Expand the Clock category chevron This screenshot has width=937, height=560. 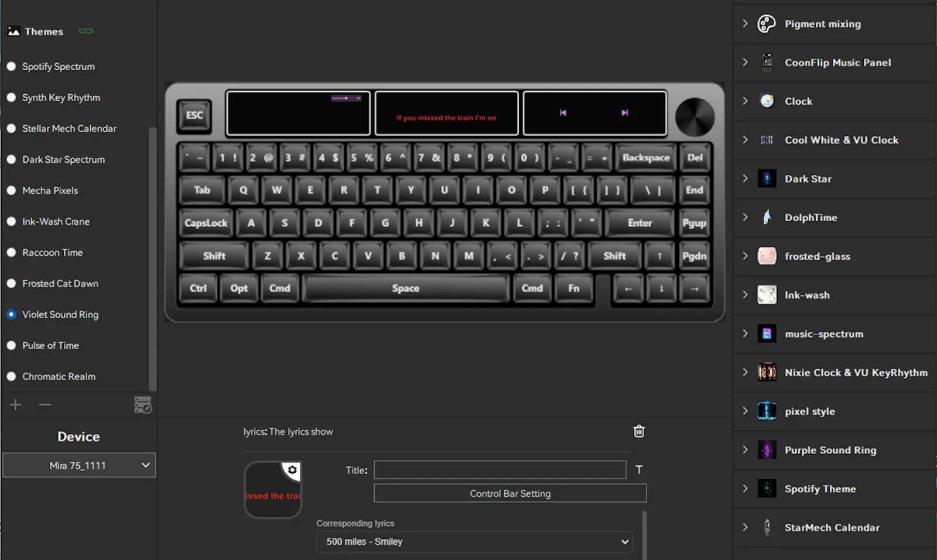(x=745, y=101)
